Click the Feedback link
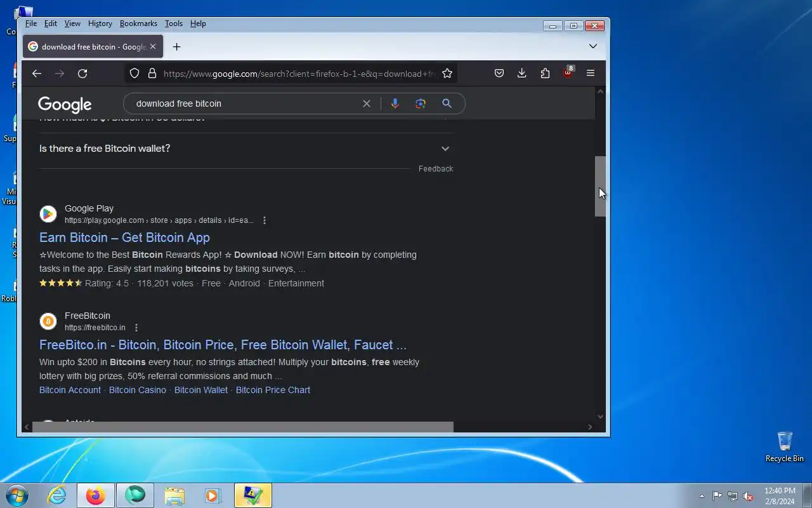 [x=436, y=169]
